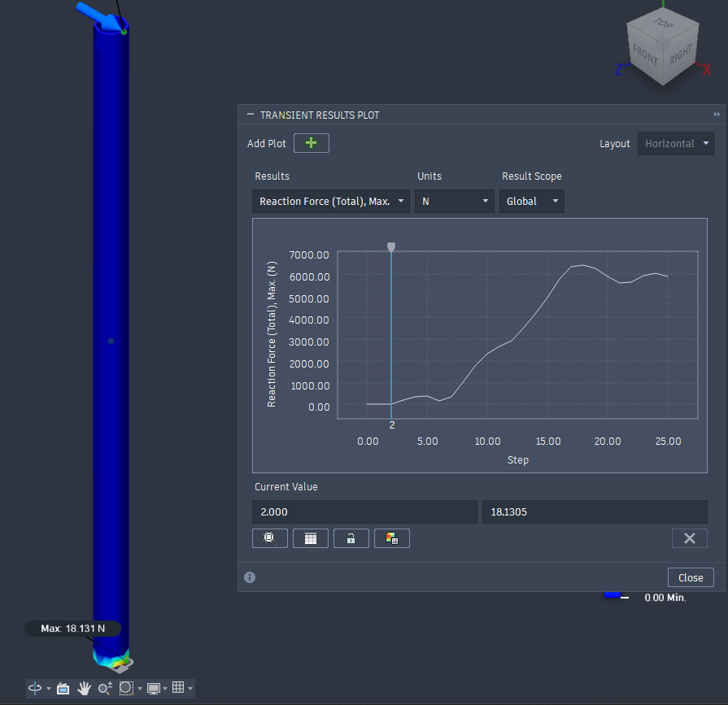
Task: Open the Display Settings dropdown arrow
Action: 165,689
